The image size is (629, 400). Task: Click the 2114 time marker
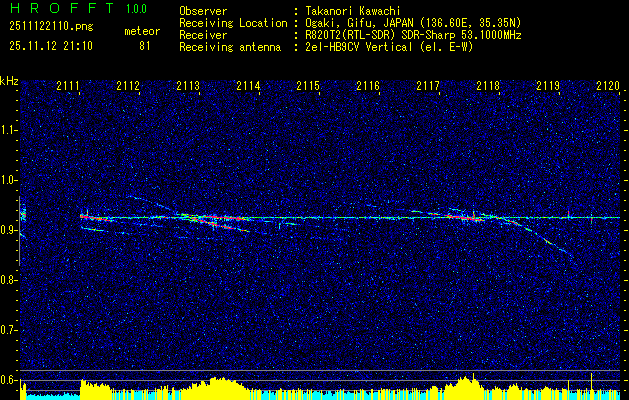click(x=248, y=86)
